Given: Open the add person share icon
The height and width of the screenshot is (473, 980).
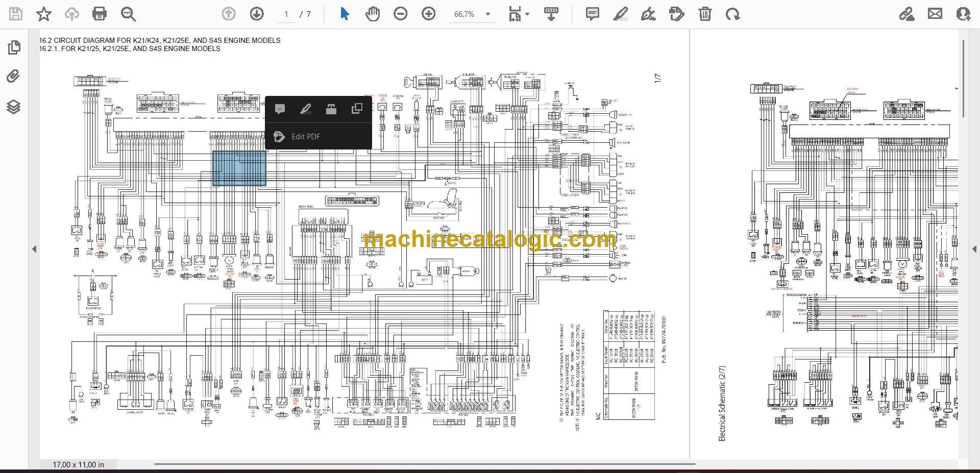Looking at the screenshot, I should coord(963,14).
